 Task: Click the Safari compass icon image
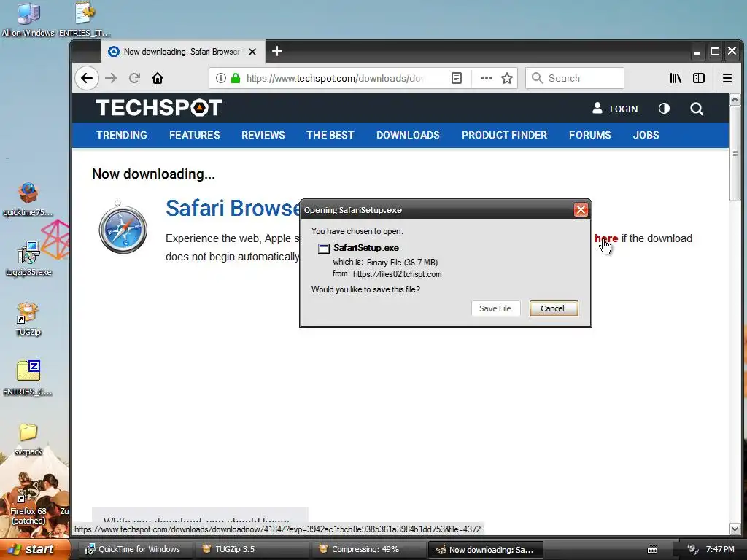(x=123, y=227)
